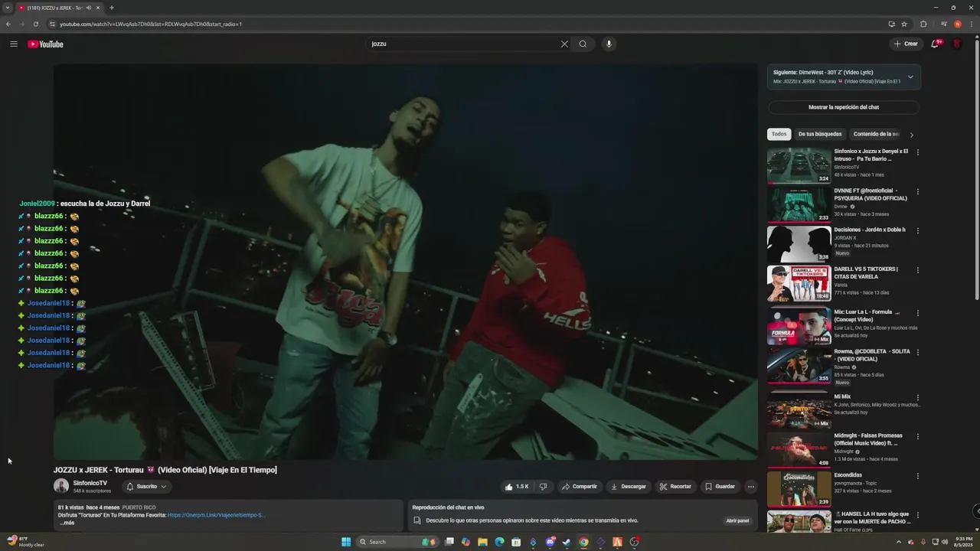Open options for the Midwght Falsas Promesas video
The image size is (980, 551).
click(x=917, y=437)
